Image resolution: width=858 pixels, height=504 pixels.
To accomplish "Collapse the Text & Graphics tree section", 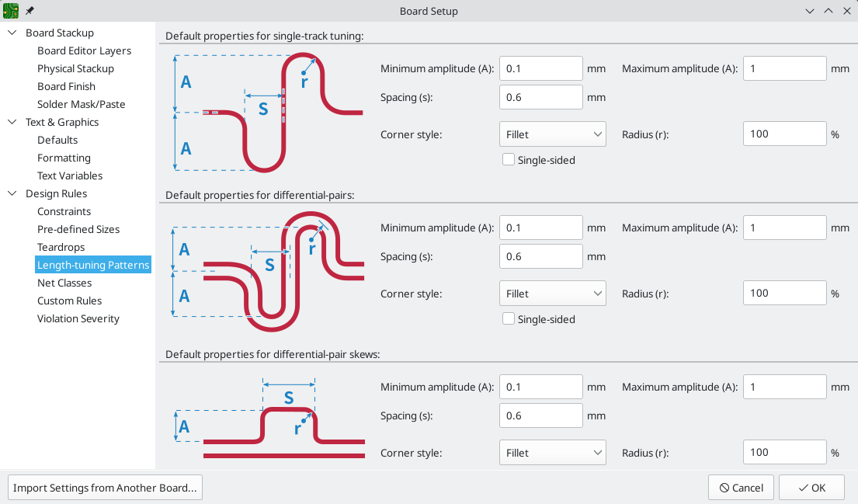I will (x=12, y=122).
